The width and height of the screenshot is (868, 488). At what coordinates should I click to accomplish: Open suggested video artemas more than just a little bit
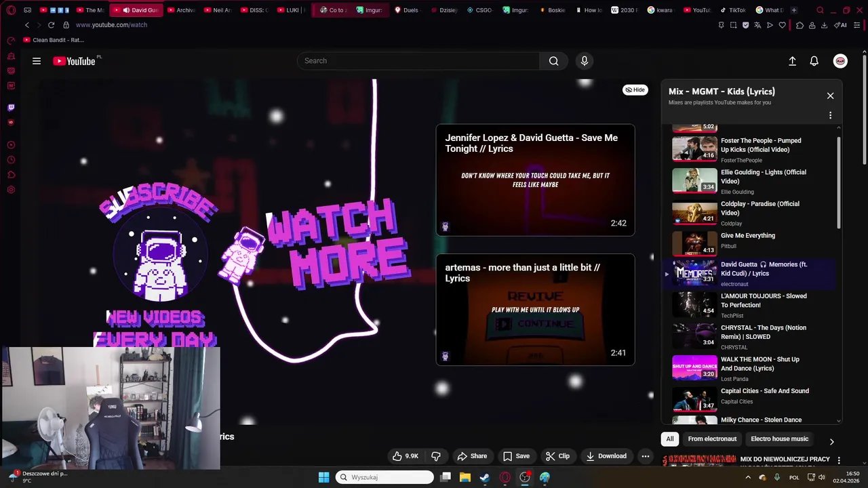coord(535,310)
